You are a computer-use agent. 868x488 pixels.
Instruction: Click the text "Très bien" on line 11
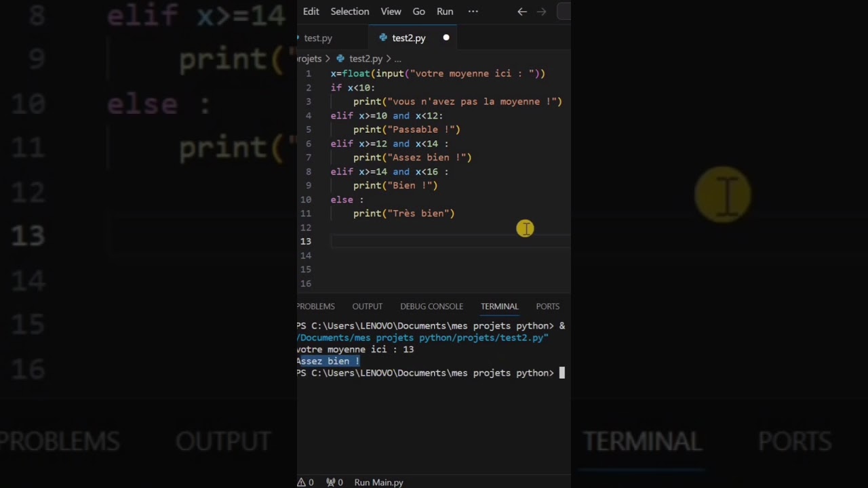tap(418, 213)
